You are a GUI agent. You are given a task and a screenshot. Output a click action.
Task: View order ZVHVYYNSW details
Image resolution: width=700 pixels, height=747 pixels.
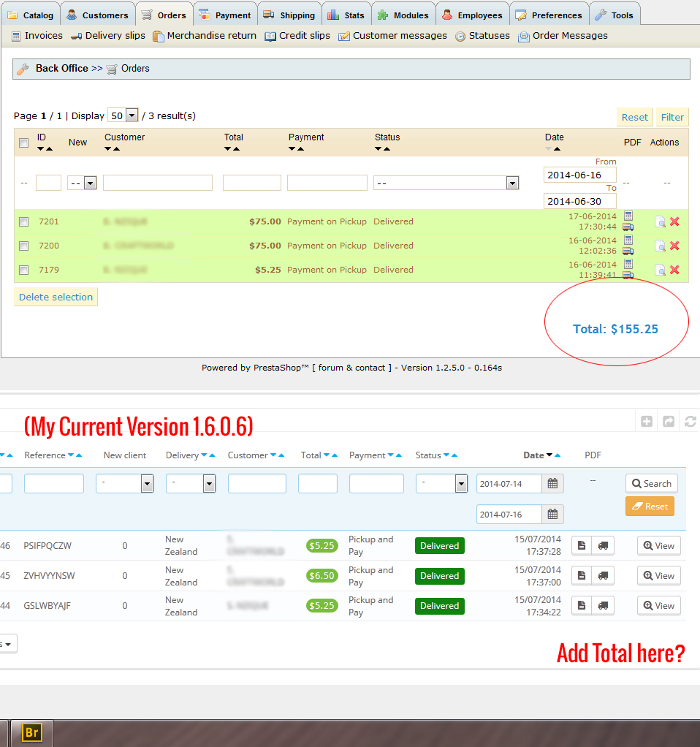pos(659,576)
